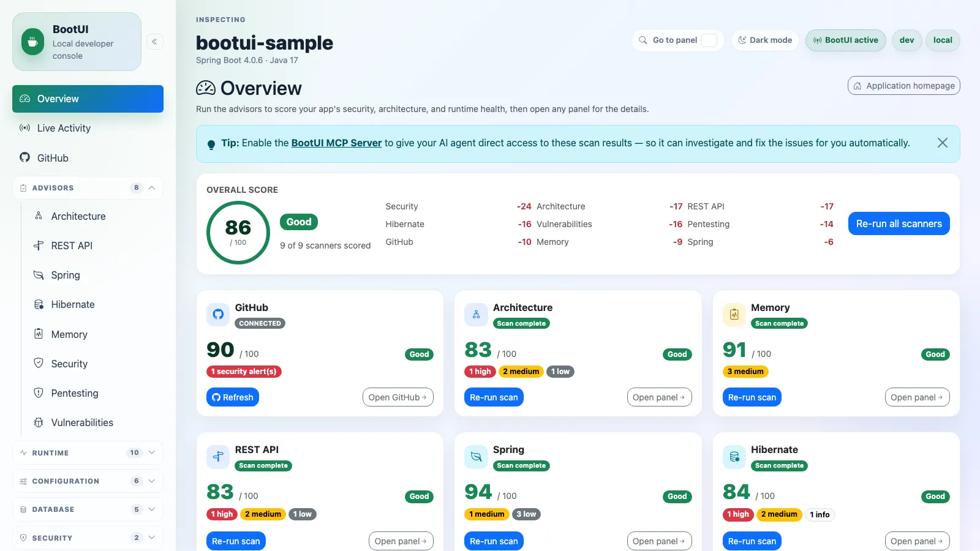Viewport: 980px width, 551px height.
Task: Click the Overview gauge icon in sidebar
Action: pyautogui.click(x=24, y=99)
